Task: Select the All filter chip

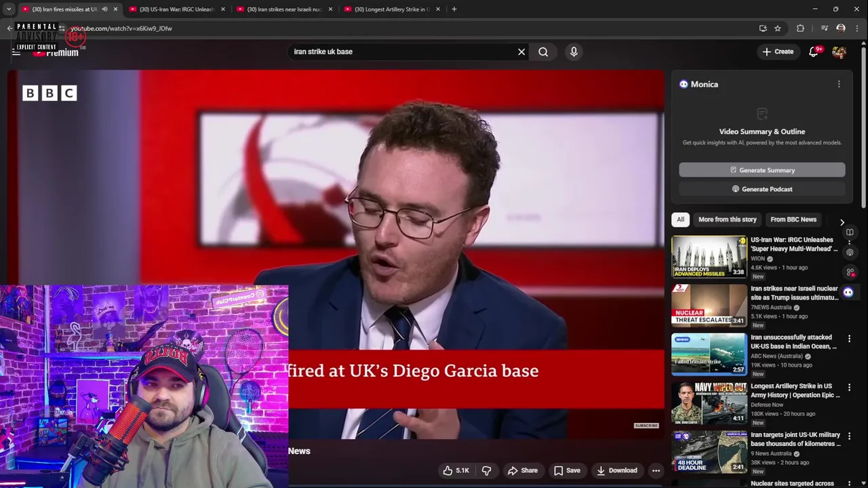Action: (x=680, y=220)
